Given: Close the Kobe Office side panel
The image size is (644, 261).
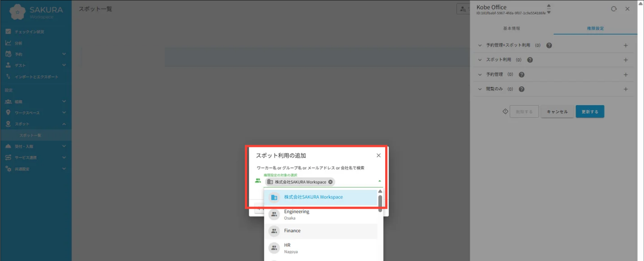Looking at the screenshot, I should (x=627, y=9).
